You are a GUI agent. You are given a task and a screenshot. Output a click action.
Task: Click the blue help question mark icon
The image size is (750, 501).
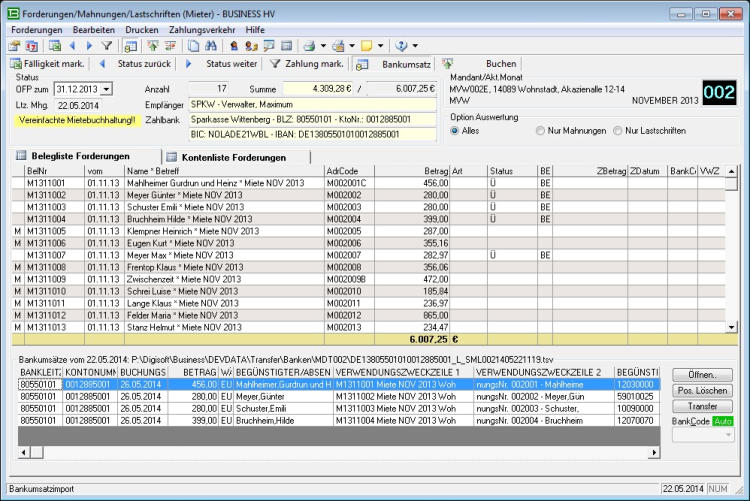point(401,46)
